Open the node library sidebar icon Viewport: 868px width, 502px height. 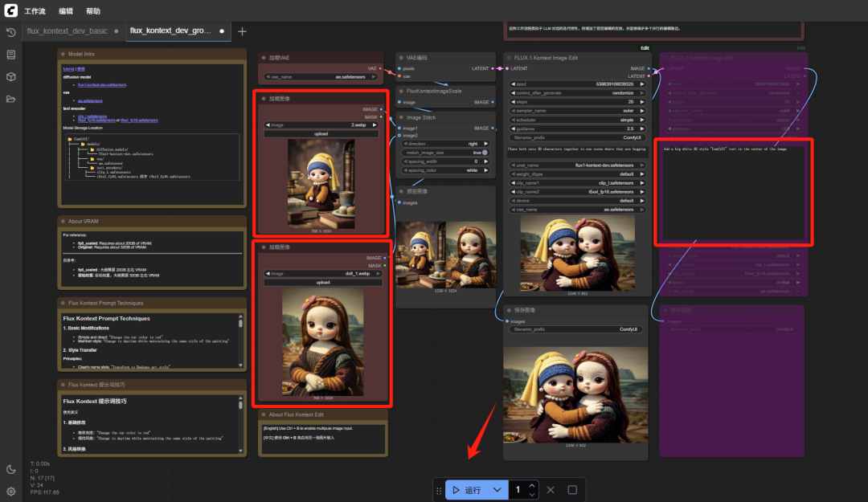11,55
